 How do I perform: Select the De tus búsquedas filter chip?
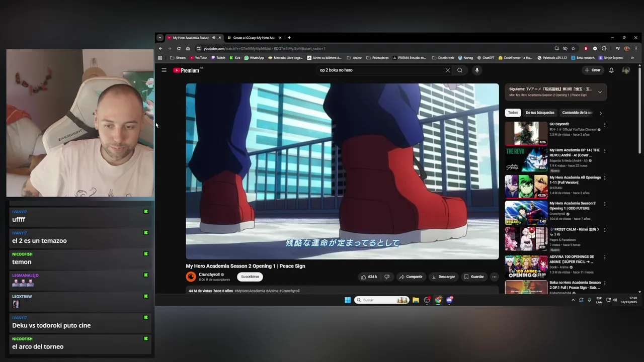(x=540, y=113)
